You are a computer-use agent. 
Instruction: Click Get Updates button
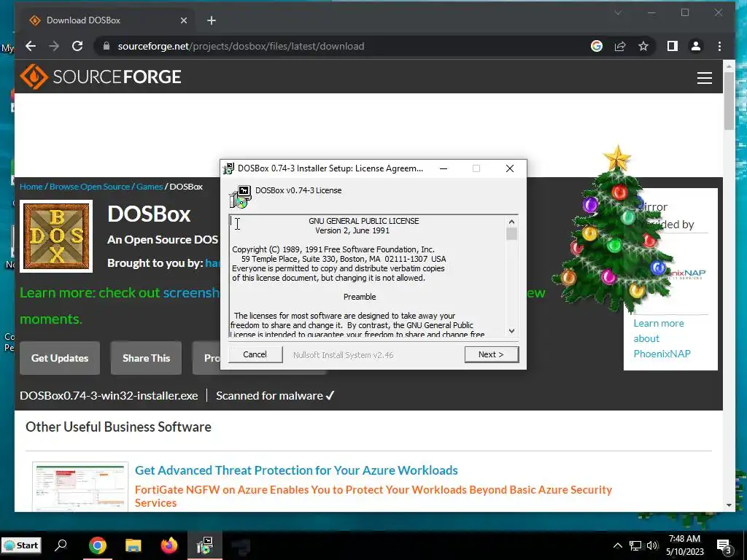(x=60, y=358)
